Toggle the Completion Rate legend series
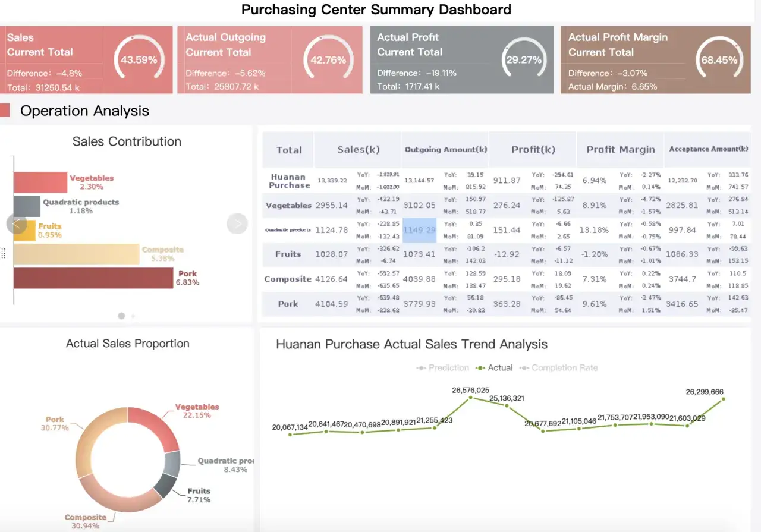 tap(558, 368)
